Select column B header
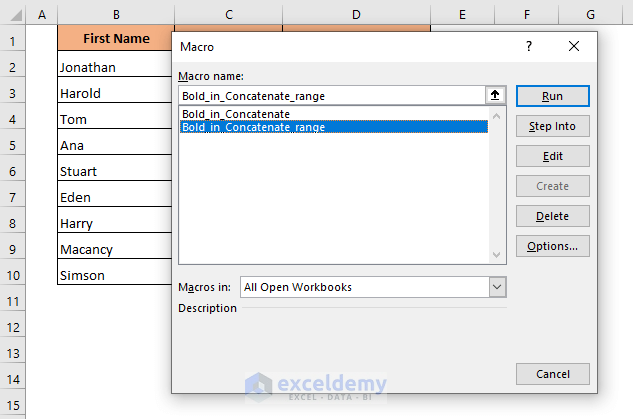This screenshot has width=633, height=419. (116, 15)
